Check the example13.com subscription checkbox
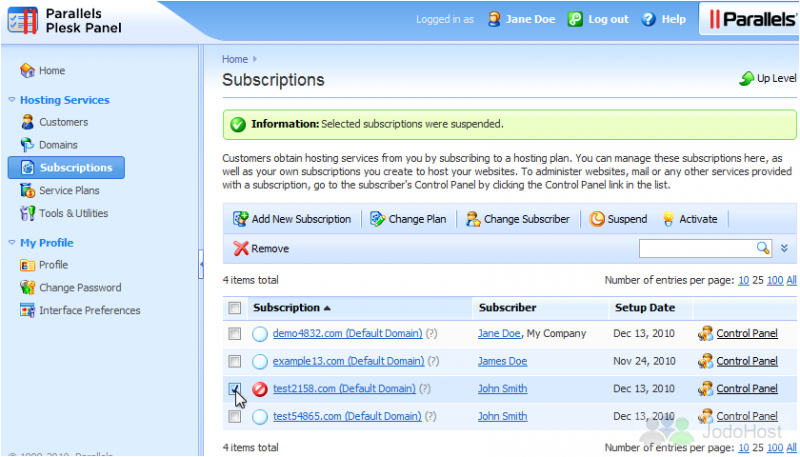The height and width of the screenshot is (457, 800). (234, 362)
